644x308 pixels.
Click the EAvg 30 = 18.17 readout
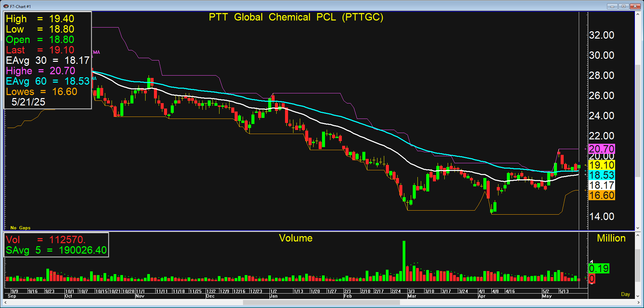click(x=48, y=60)
